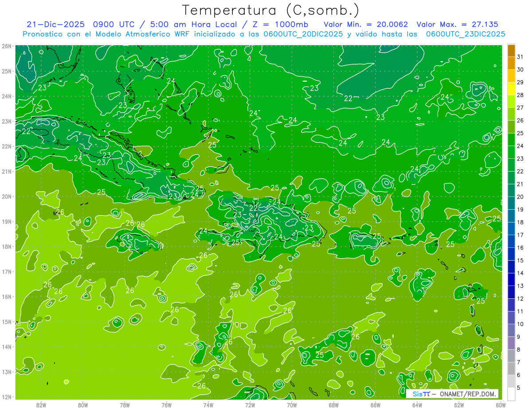
Task: Click the "ONAMET/REP.DOM." credit label
Action: click(467, 394)
